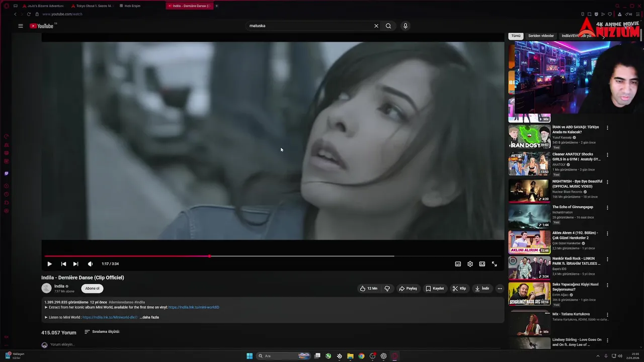Open Aklını Alırım 4 video thumbnail

tap(529, 242)
